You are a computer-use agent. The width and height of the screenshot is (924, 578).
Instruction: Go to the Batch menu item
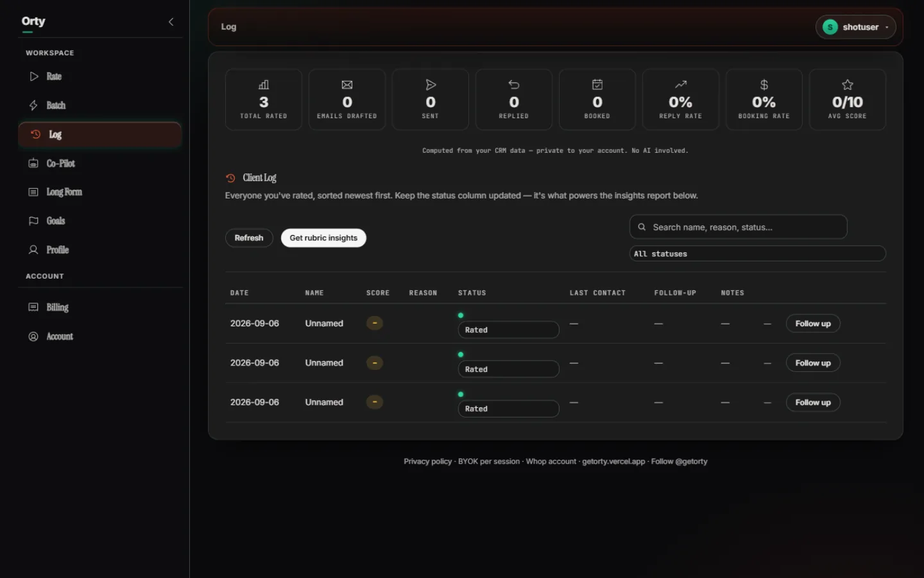pyautogui.click(x=100, y=105)
